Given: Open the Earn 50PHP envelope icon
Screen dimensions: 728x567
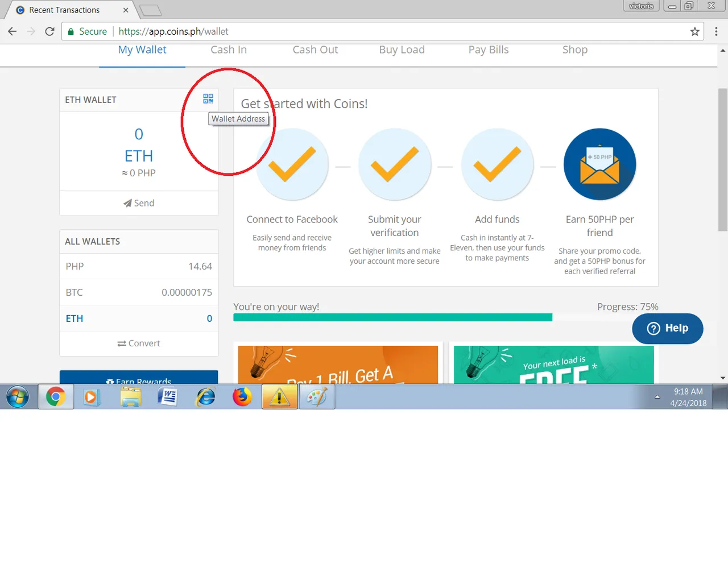Looking at the screenshot, I should point(600,164).
